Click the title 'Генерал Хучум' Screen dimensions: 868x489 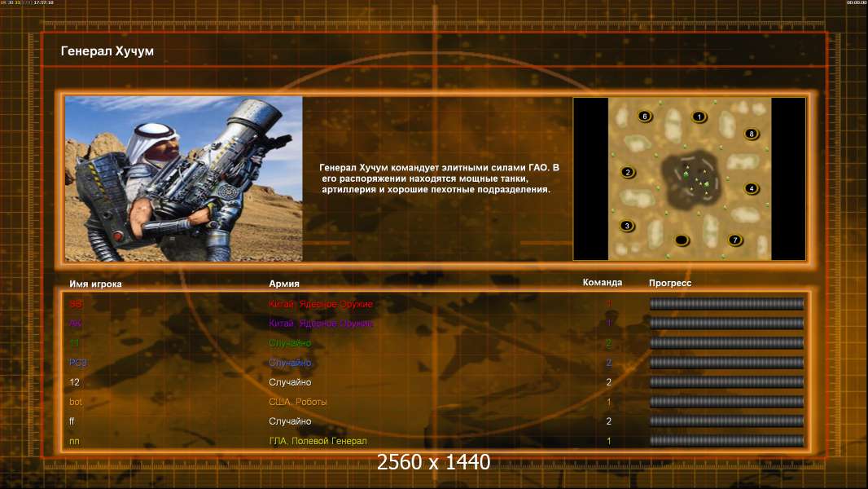coord(107,51)
